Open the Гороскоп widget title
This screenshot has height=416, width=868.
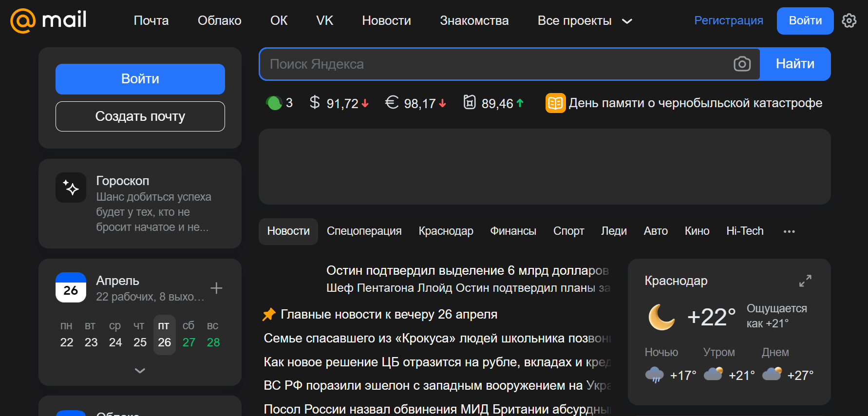pyautogui.click(x=123, y=181)
